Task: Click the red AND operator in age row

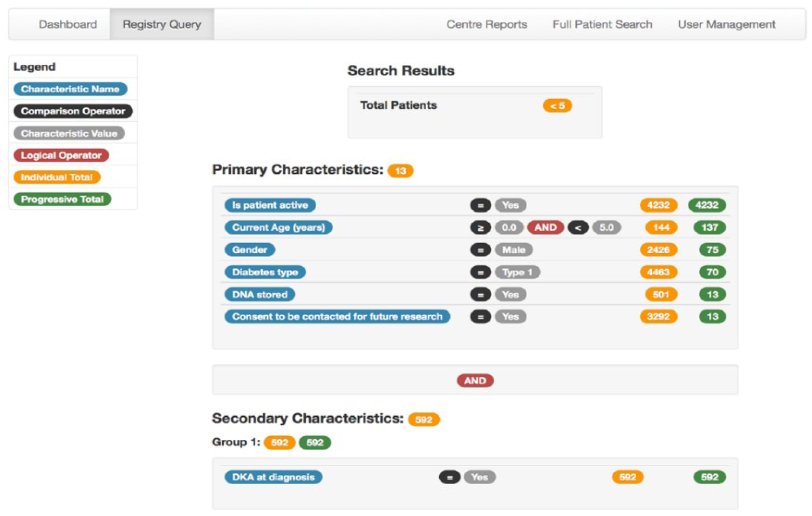Action: click(x=545, y=227)
